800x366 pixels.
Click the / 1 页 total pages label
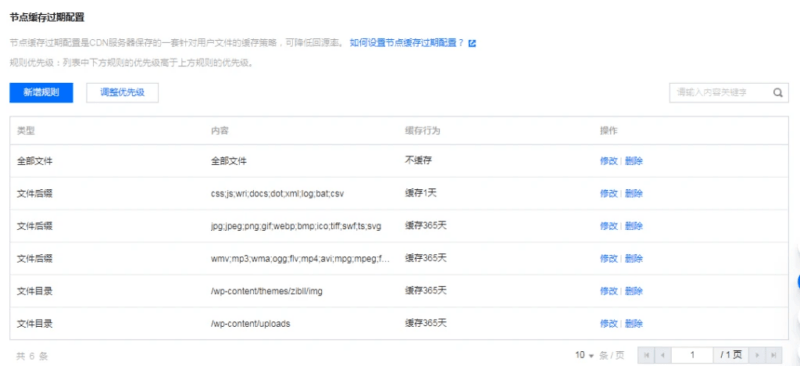point(731,355)
